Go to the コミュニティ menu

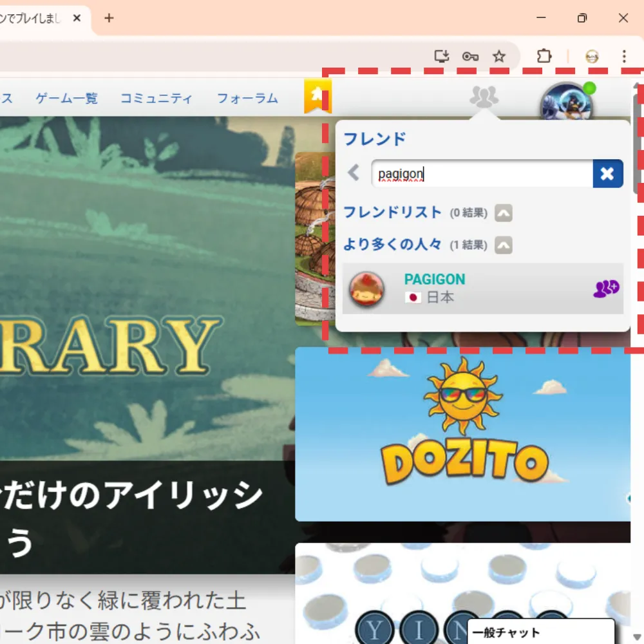(x=156, y=99)
